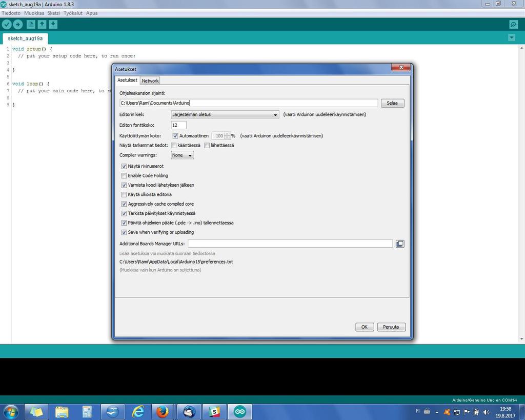Screen dimensions: 525x420
Task: Open Thunderbird from the taskbar
Action: (x=189, y=412)
